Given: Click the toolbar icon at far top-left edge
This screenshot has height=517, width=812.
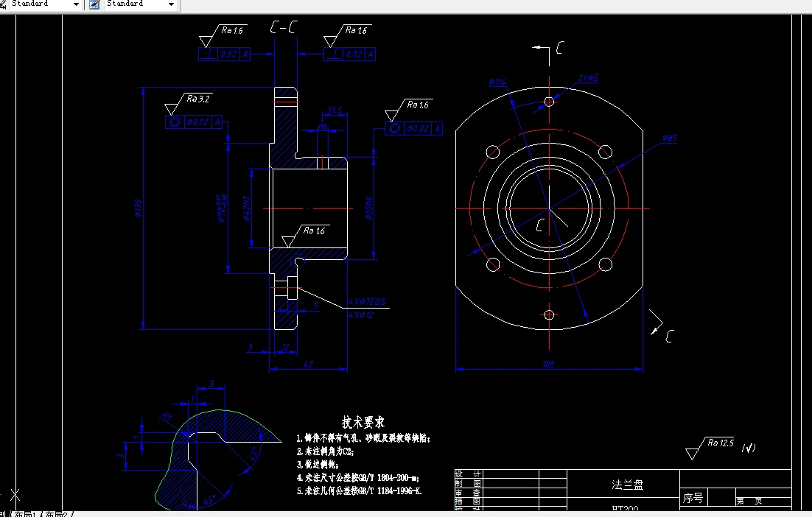Looking at the screenshot, I should pyautogui.click(x=4, y=4).
